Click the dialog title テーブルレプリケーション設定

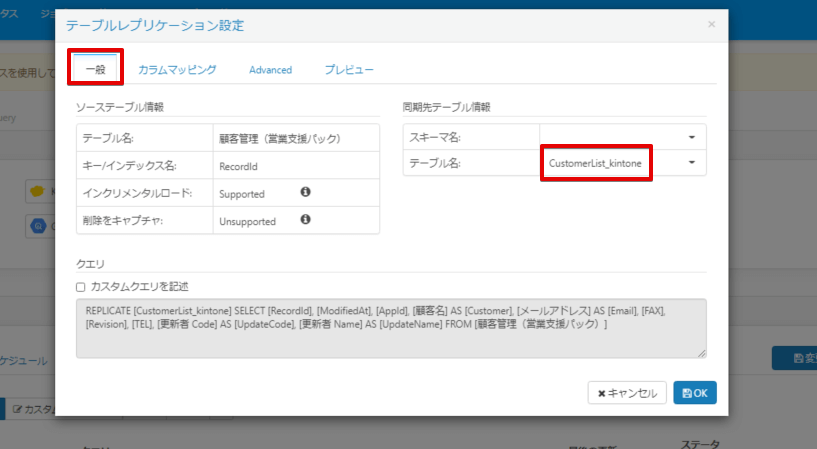[x=155, y=26]
